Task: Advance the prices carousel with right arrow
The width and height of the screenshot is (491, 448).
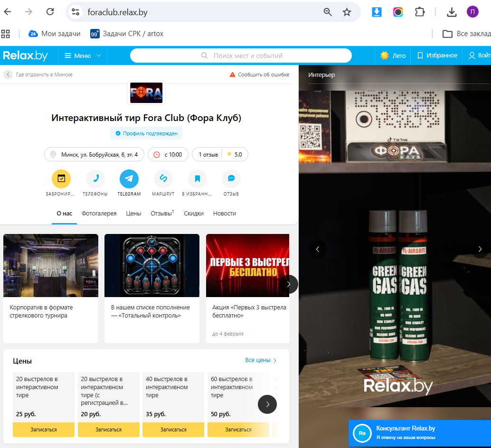Action: pyautogui.click(x=267, y=404)
